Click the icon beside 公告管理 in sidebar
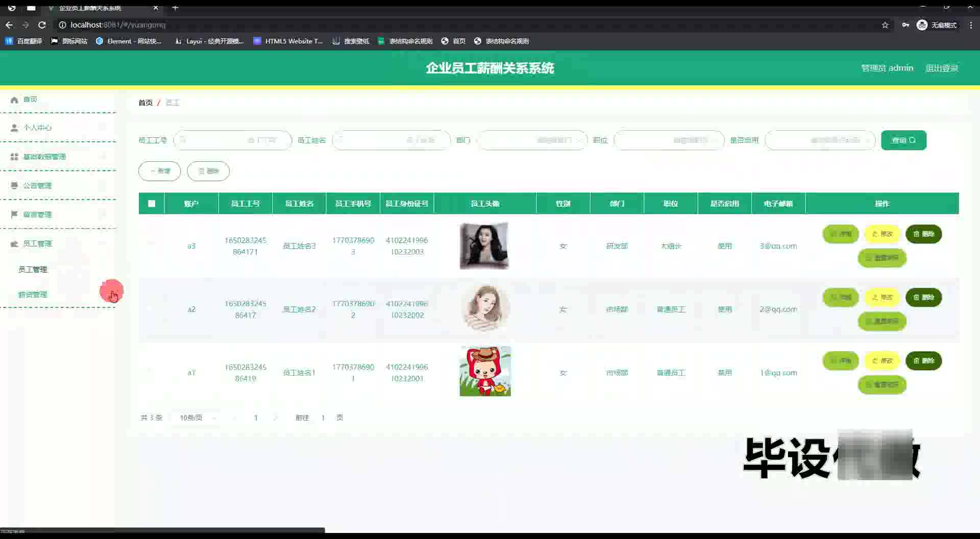The image size is (980, 539). pos(14,186)
